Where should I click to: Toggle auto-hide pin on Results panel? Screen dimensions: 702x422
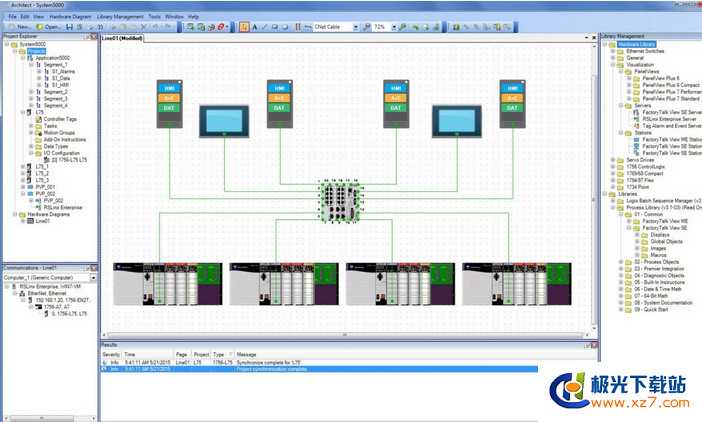click(x=587, y=345)
